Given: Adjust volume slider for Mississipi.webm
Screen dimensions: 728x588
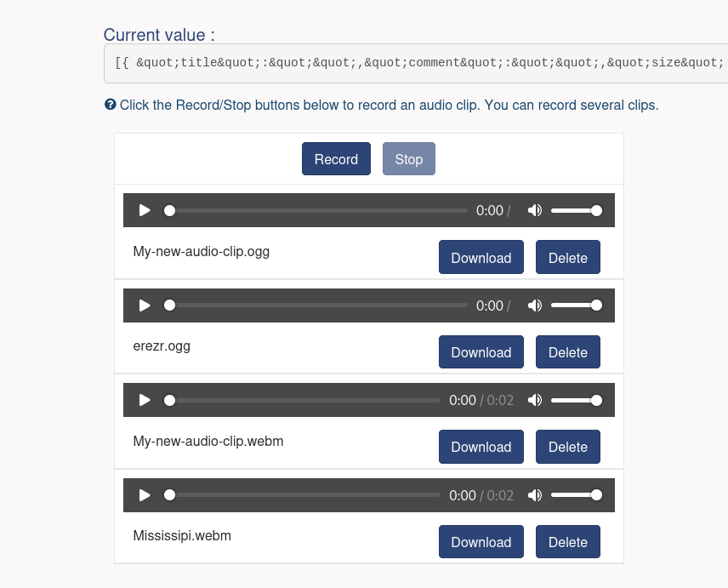Looking at the screenshot, I should click(x=576, y=494).
